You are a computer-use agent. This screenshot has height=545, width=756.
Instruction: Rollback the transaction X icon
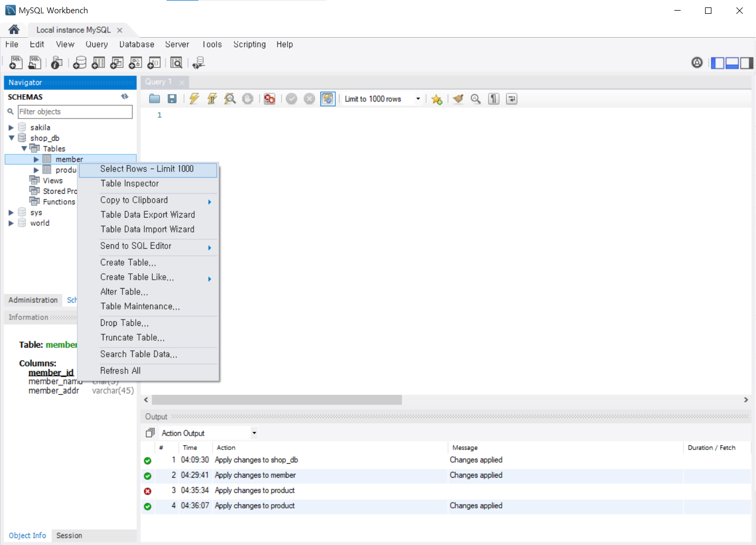[309, 99]
